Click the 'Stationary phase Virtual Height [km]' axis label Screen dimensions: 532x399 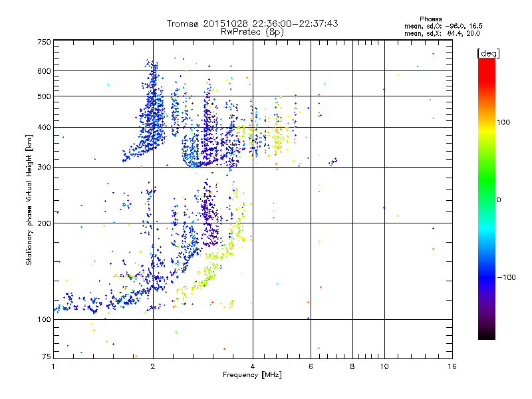coord(29,199)
